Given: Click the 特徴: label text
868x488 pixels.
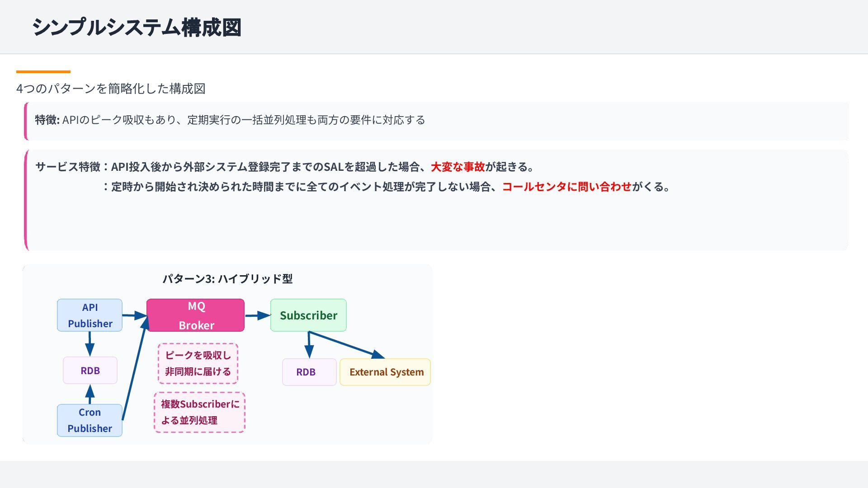Looking at the screenshot, I should [x=47, y=120].
